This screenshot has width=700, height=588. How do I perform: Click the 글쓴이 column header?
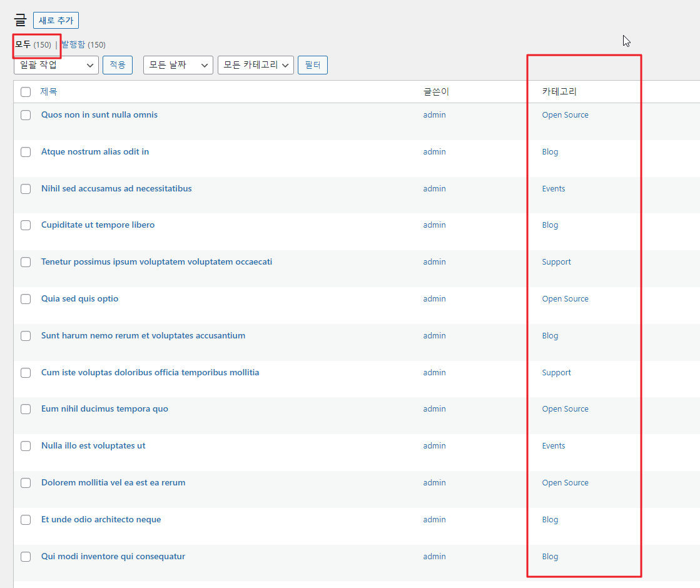click(x=436, y=91)
